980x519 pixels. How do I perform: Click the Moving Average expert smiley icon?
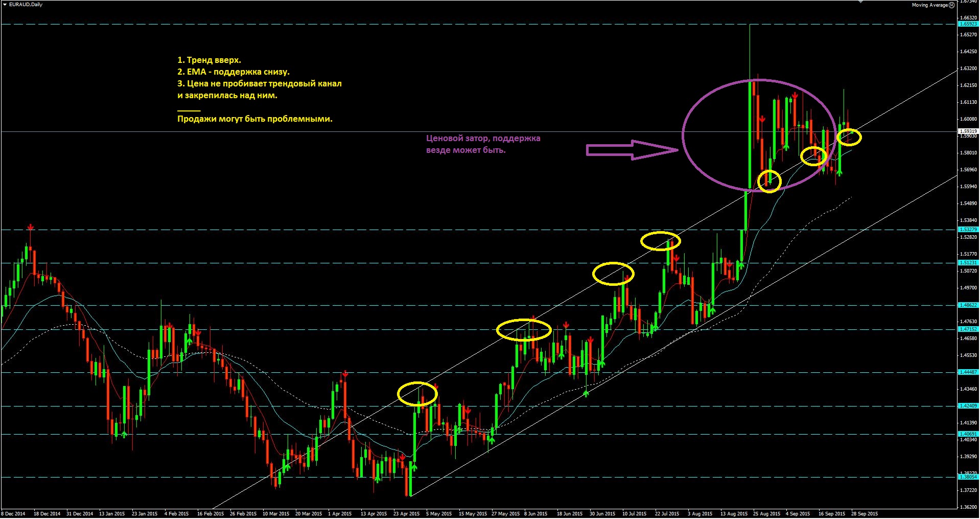951,5
